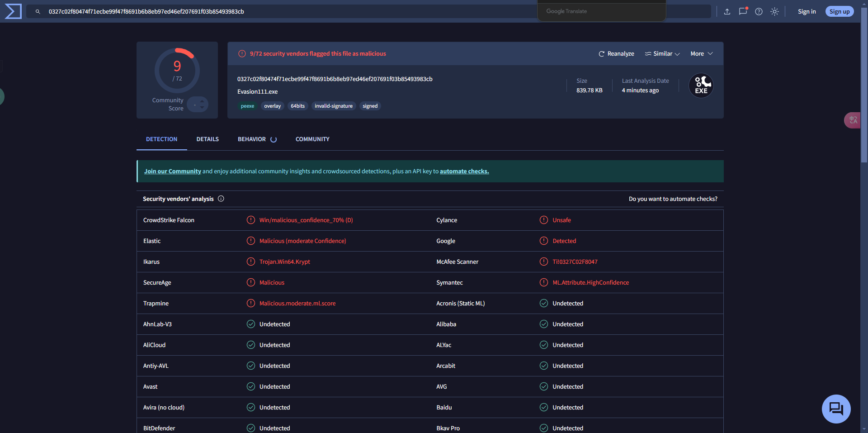Click Acronis (Static ML) undetected checkmark icon
Image resolution: width=868 pixels, height=433 pixels.
tap(544, 303)
